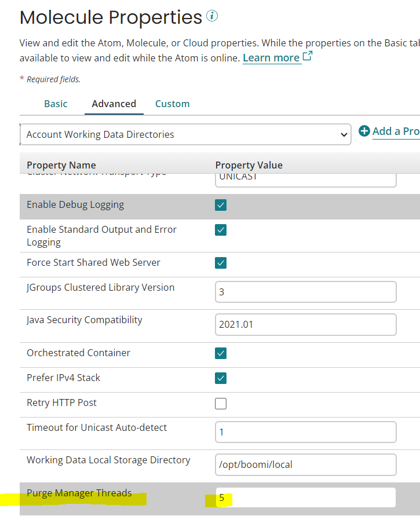Open the Learn more link
This screenshot has width=420, height=527.
(271, 58)
